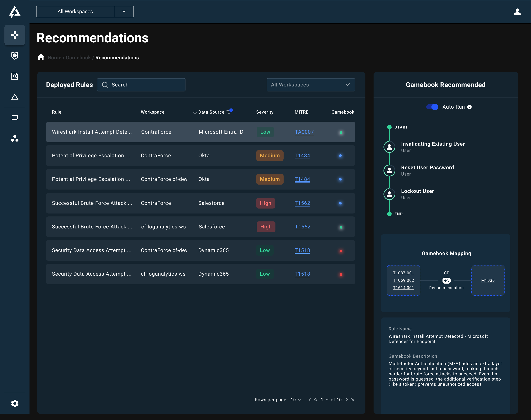Screen dimensions: 531x420
Task: Open the laptop devices sidebar icon
Action: pyautogui.click(x=15, y=118)
